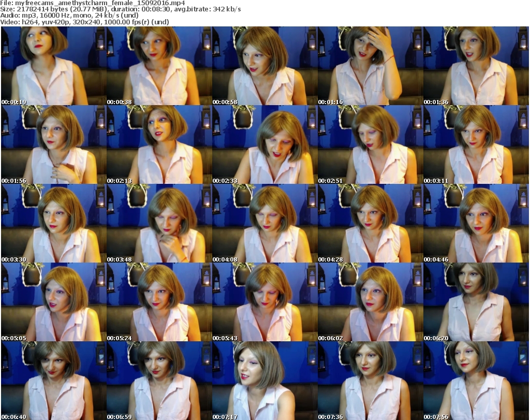The height and width of the screenshot is (420, 530).
Task: Select the thumbnail stamped 00:06:20
Action: [476, 302]
